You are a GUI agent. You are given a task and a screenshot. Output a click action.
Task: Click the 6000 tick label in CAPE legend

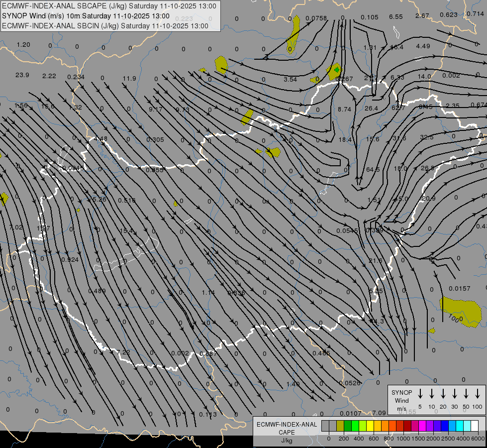(x=478, y=439)
